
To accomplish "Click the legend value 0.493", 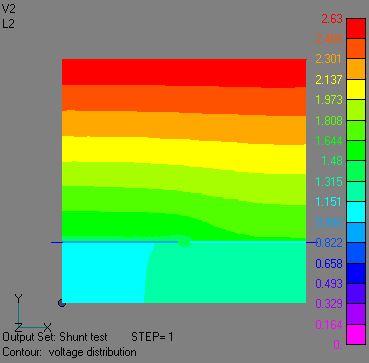I will [x=329, y=284].
